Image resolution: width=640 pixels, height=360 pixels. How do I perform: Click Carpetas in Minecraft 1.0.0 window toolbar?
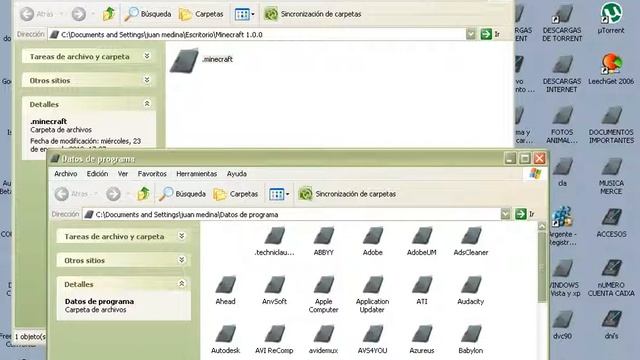(201, 14)
